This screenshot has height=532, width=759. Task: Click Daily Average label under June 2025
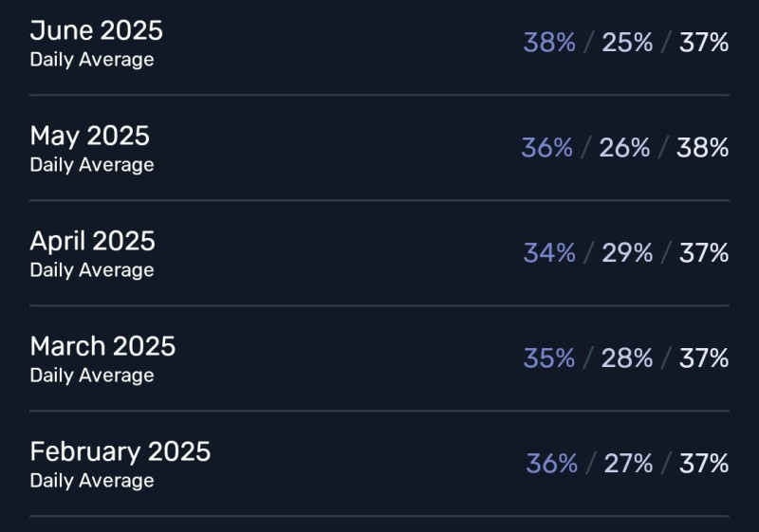click(x=92, y=60)
